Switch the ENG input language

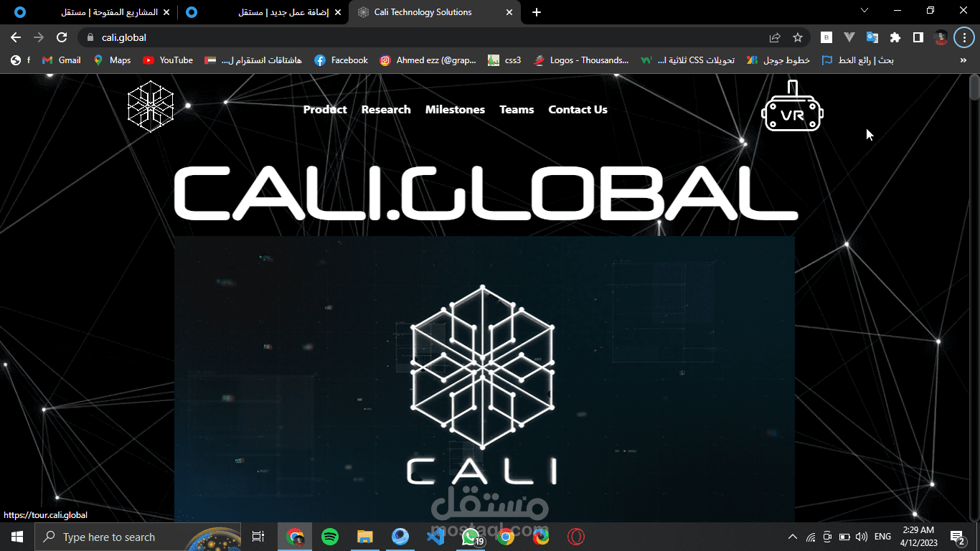(883, 537)
